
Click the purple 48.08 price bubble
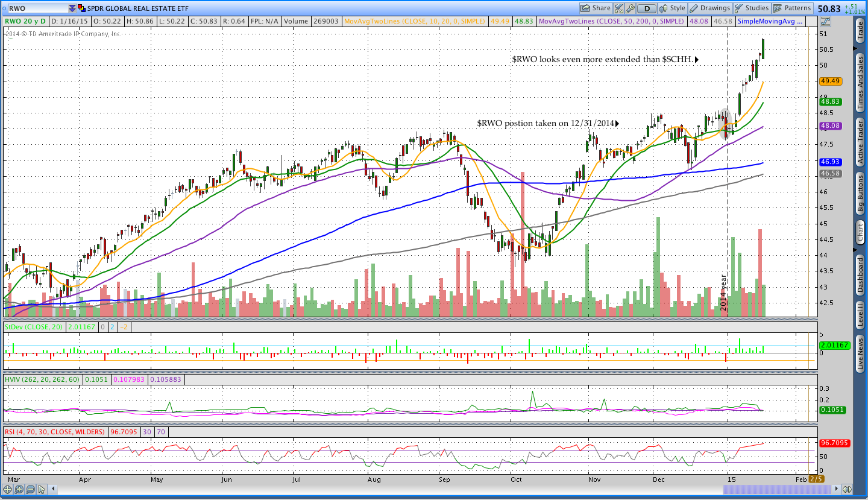pos(831,125)
